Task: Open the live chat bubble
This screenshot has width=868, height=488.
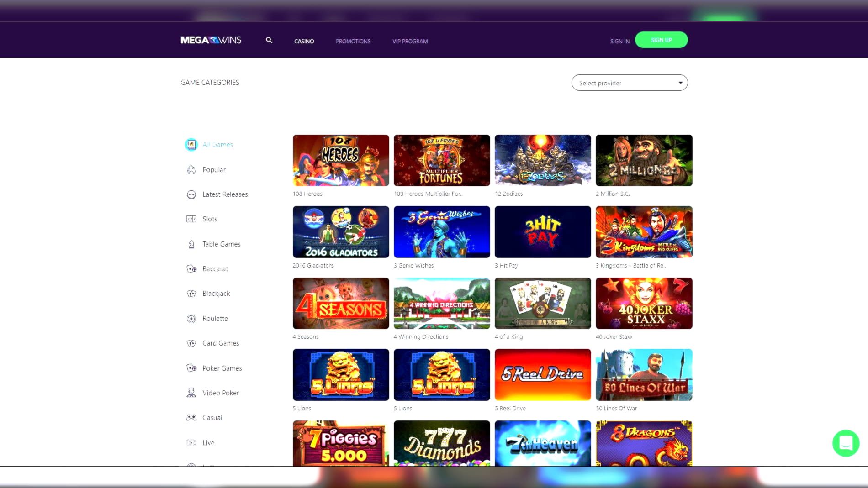Action: point(846,443)
